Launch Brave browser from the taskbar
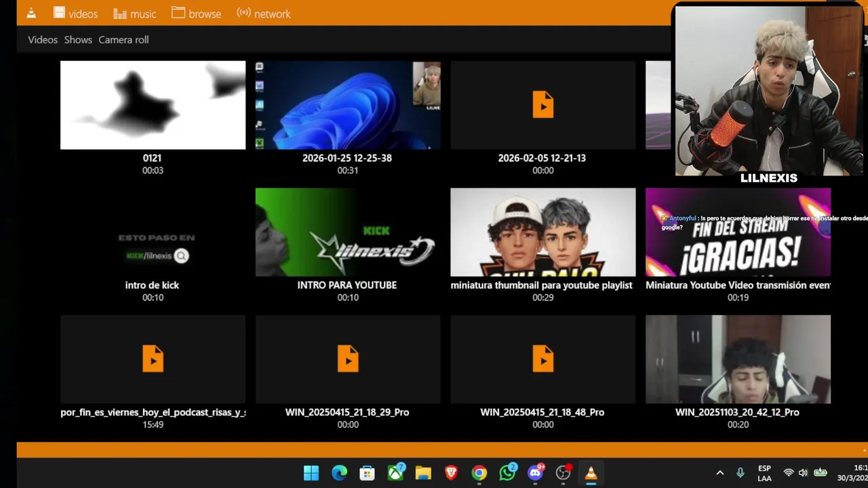 click(451, 473)
